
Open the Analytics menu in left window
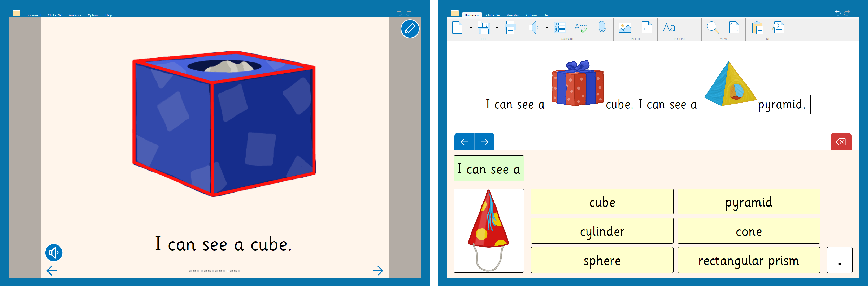(75, 15)
